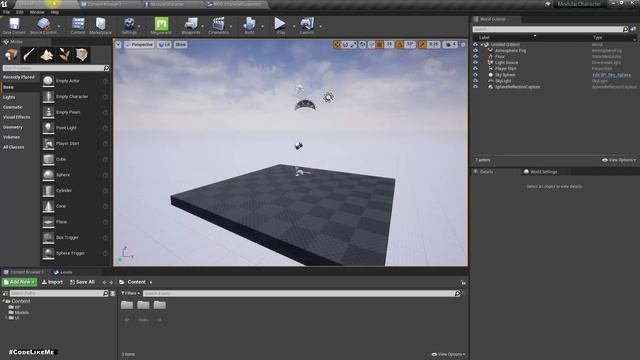The height and width of the screenshot is (360, 640).
Task: Click the Import button in Content Browser
Action: coord(52,282)
